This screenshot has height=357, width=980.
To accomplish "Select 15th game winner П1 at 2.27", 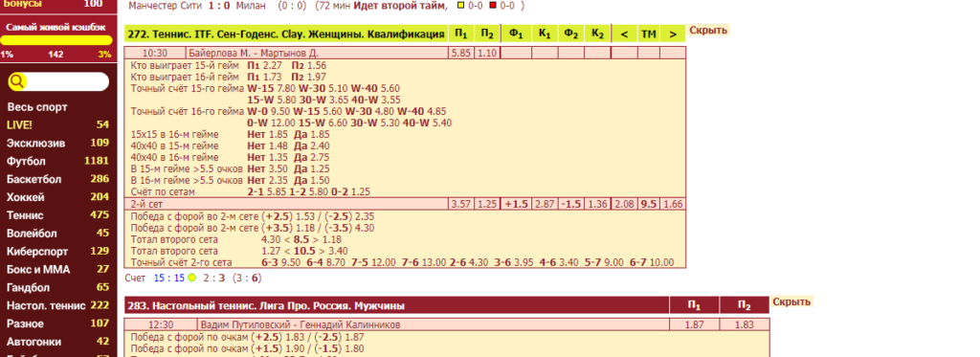I will [x=273, y=65].
